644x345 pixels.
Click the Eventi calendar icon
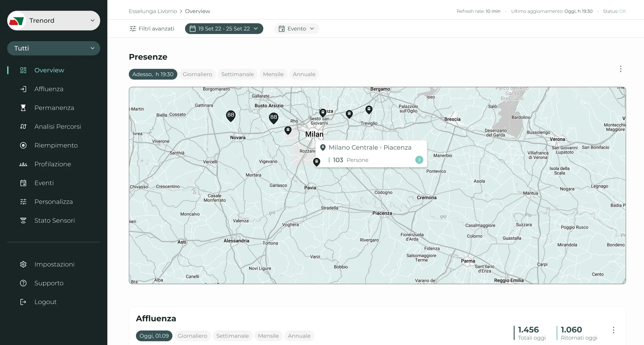coord(23,183)
